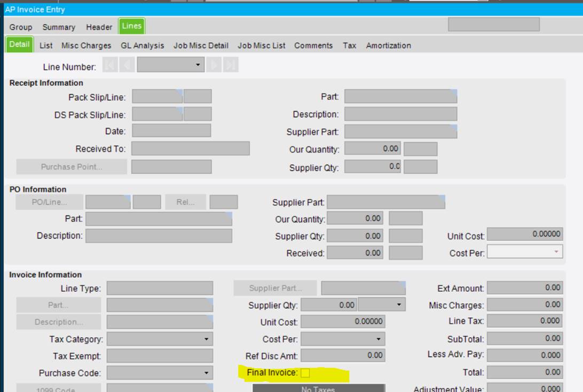Select the Lines tab
The image size is (583, 392).
click(x=132, y=26)
